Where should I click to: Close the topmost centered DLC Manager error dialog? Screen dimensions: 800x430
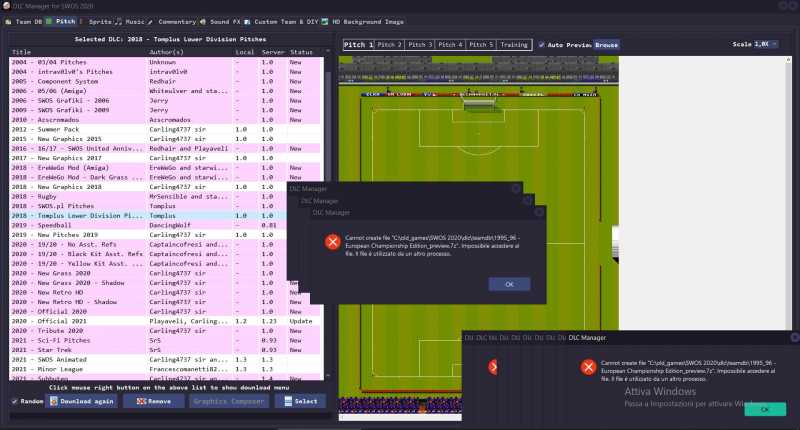[539, 212]
